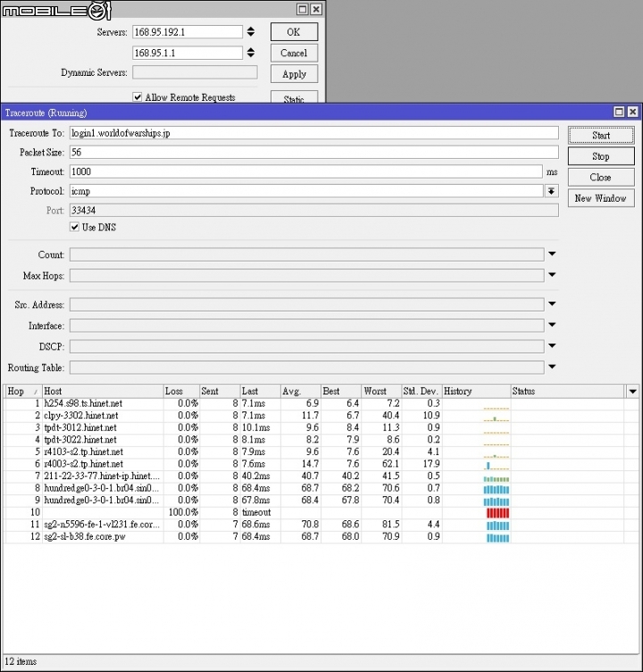Select hop row tpdt-3022.hinet.net
The height and width of the screenshot is (672, 643).
click(321, 440)
